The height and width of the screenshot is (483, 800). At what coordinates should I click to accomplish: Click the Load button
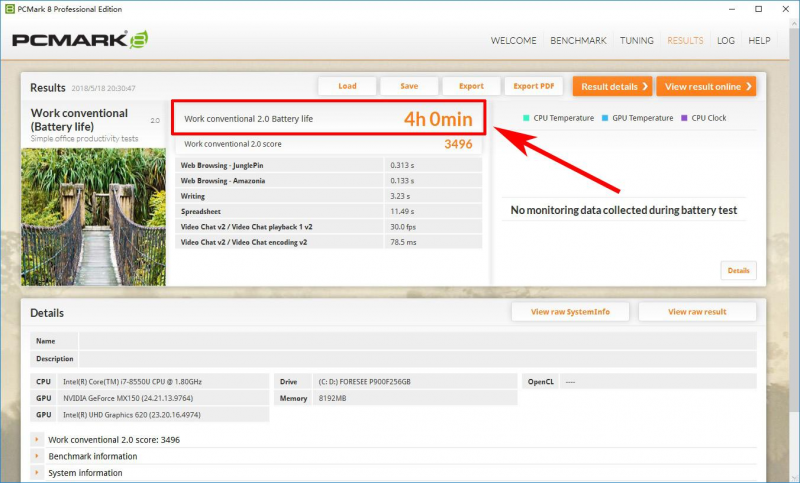[x=347, y=86]
